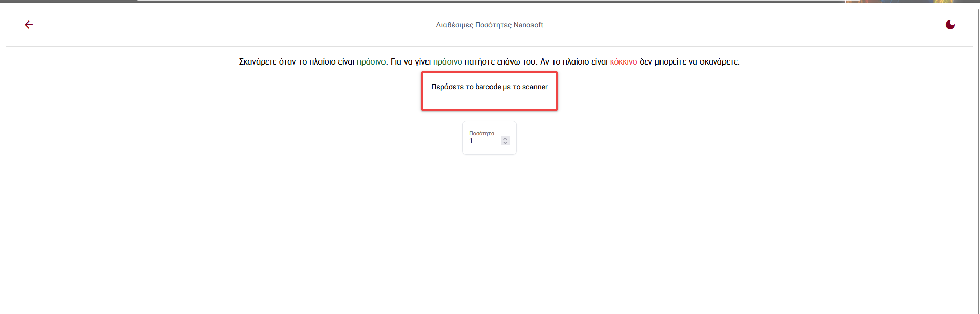Click the word Περάσετε inside the red frame
Screen dimensions: 980x314
(447, 87)
